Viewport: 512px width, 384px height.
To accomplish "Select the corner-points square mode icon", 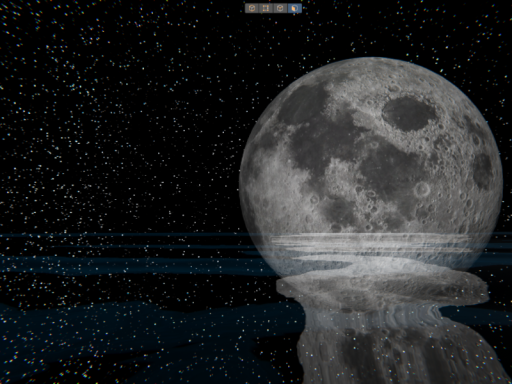I will [266, 8].
